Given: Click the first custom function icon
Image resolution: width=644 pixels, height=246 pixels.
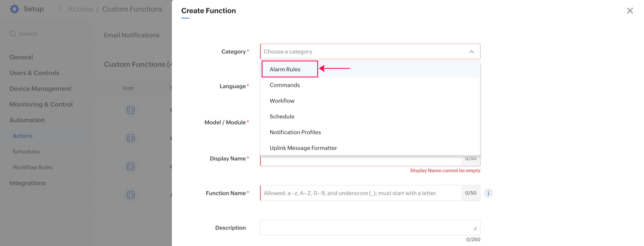Looking at the screenshot, I should 130,110.
